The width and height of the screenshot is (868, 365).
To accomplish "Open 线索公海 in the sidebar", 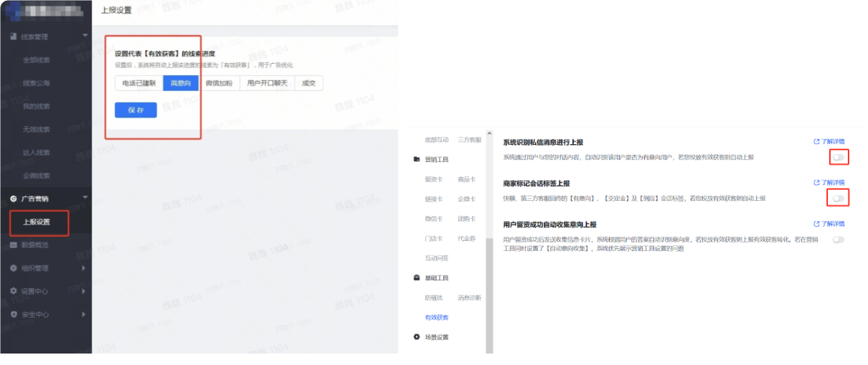I will pyautogui.click(x=37, y=83).
